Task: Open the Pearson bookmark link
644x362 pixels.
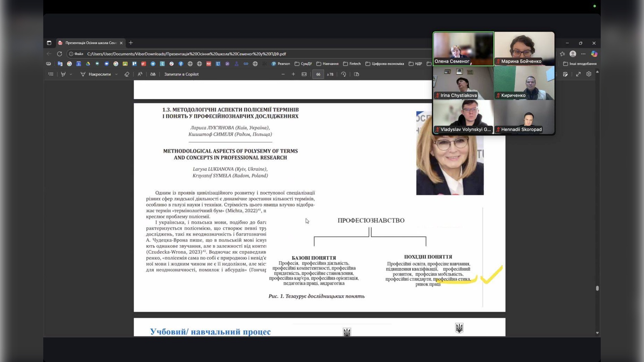Action: 281,64
